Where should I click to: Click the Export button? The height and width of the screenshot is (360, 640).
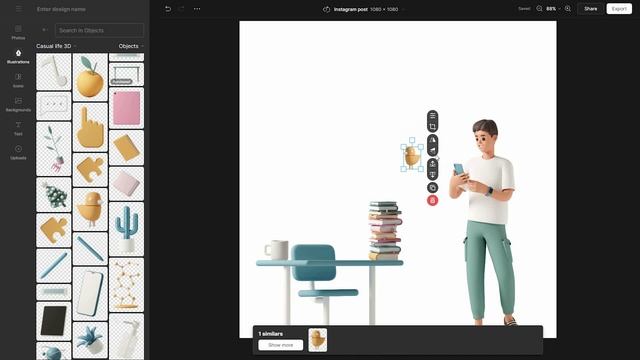[619, 9]
